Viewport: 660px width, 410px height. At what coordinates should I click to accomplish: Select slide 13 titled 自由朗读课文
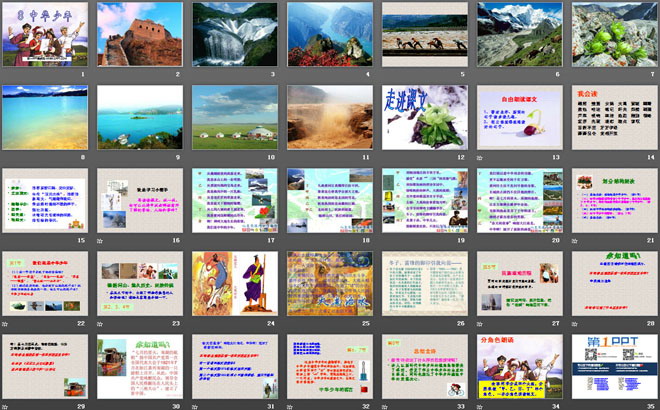519,116
